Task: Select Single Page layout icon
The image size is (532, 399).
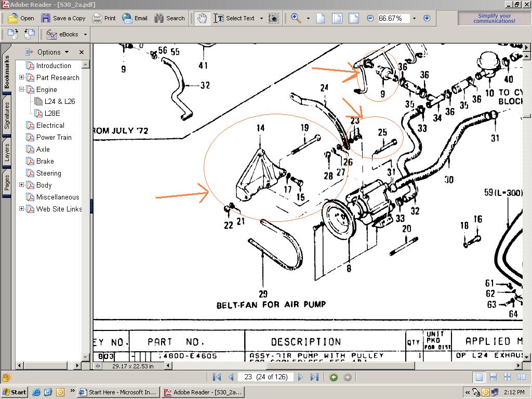Action: pyautogui.click(x=479, y=377)
